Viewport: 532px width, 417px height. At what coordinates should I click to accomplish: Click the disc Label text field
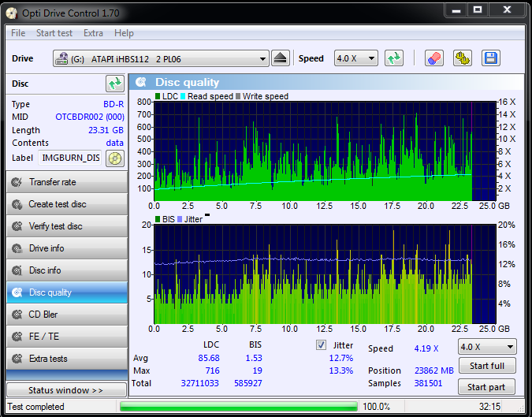70,158
